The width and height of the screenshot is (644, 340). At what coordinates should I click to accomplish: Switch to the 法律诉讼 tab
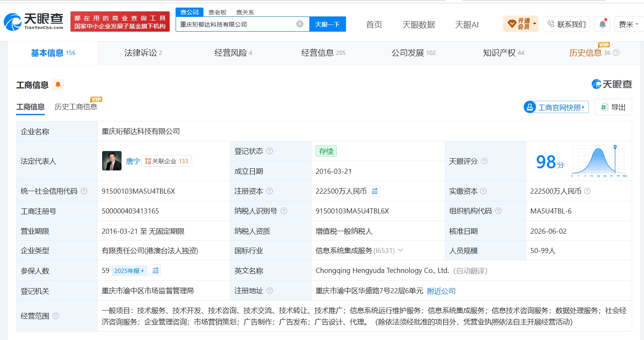coord(143,53)
